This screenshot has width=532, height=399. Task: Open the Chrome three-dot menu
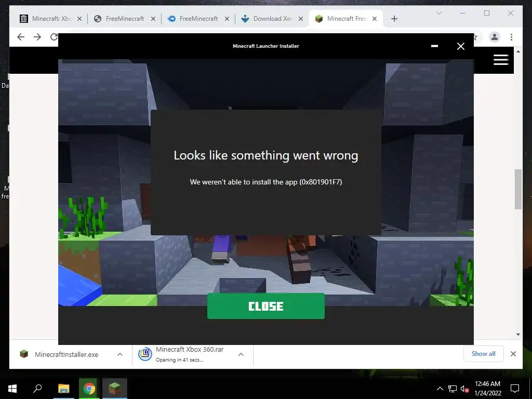pyautogui.click(x=511, y=37)
